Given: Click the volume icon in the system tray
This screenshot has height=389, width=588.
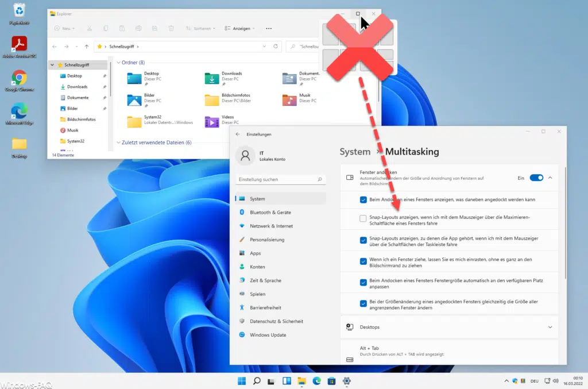Looking at the screenshot, I should pyautogui.click(x=555, y=380).
